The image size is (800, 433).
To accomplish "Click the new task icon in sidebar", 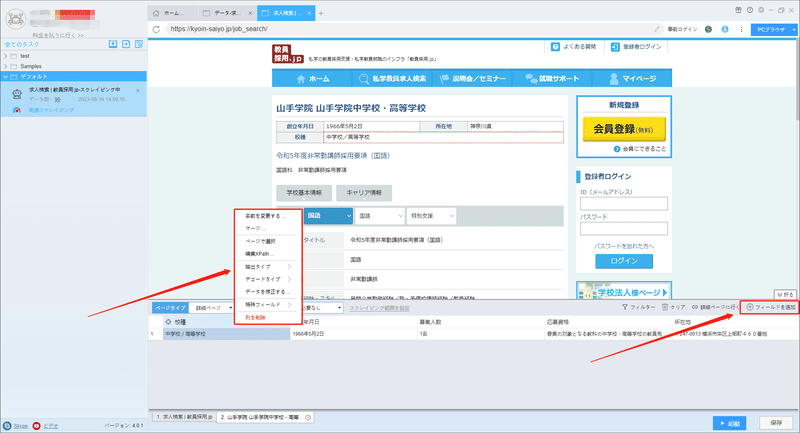I will 126,44.
